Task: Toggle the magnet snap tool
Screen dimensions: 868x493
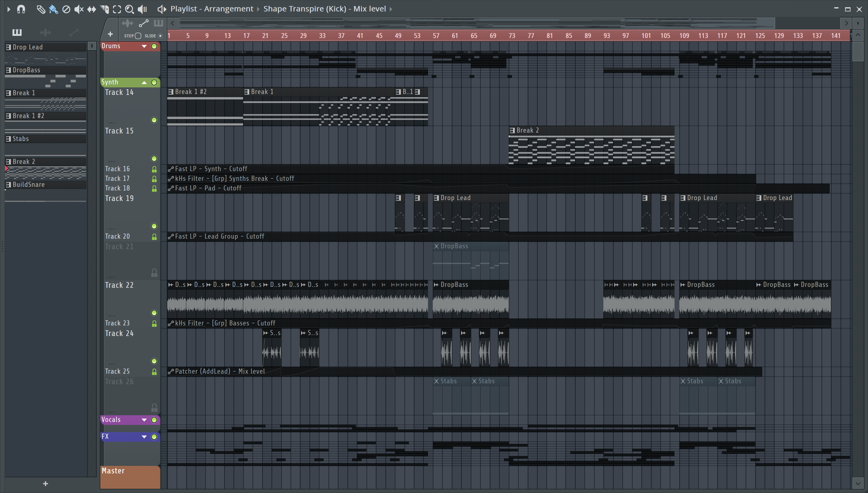Action: click(x=21, y=9)
